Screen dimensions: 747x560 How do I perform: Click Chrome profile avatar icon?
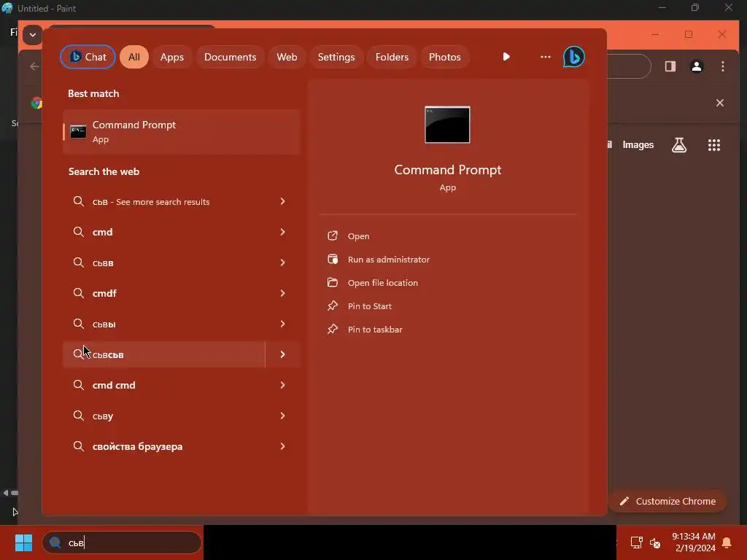click(697, 66)
